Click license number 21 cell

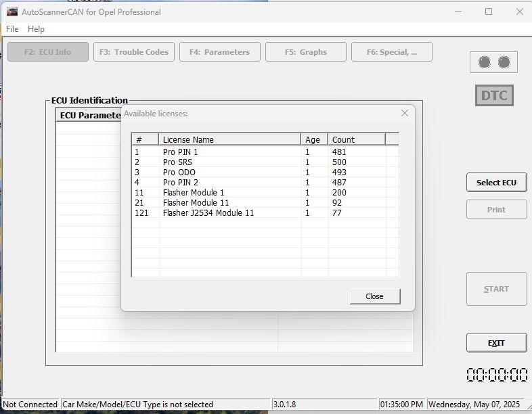tap(139, 203)
